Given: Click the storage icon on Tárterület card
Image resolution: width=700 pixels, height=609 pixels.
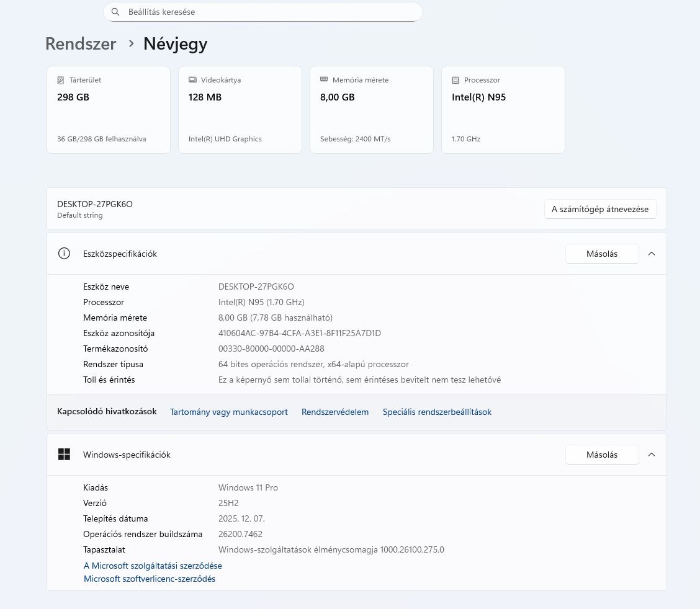Looking at the screenshot, I should click(x=61, y=80).
